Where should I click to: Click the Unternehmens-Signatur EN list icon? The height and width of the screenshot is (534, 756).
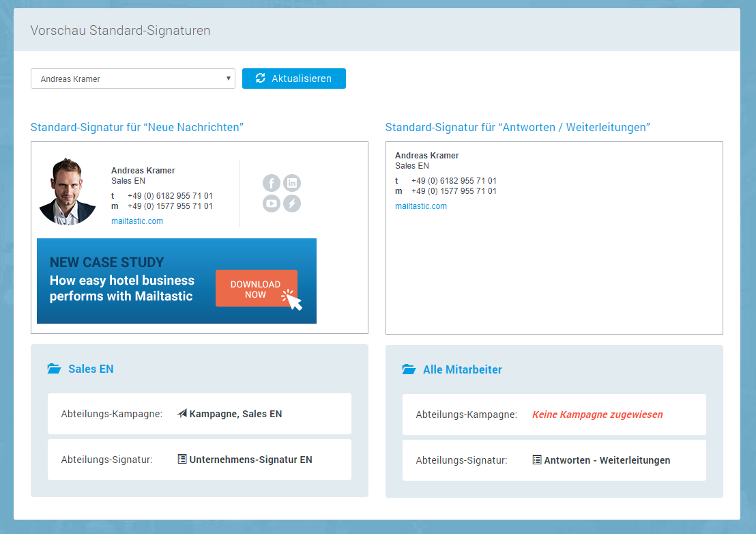click(181, 460)
